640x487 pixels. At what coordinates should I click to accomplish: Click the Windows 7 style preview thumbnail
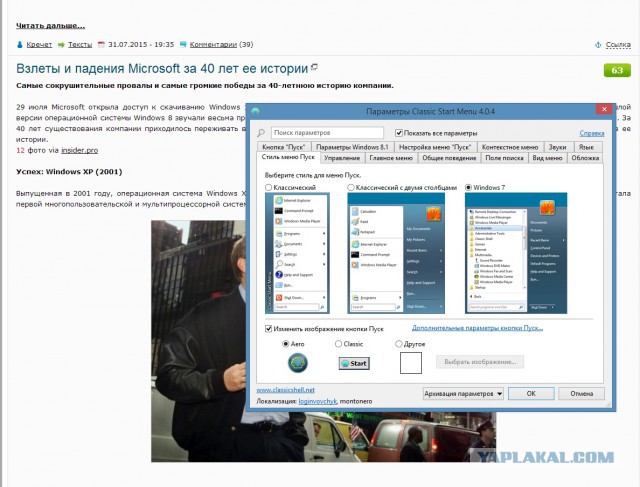tap(516, 253)
